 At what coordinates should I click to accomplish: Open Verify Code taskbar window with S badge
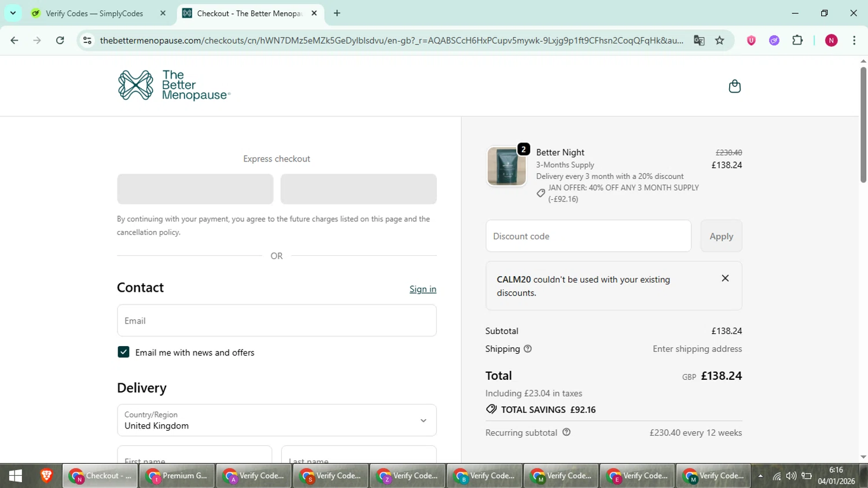330,476
